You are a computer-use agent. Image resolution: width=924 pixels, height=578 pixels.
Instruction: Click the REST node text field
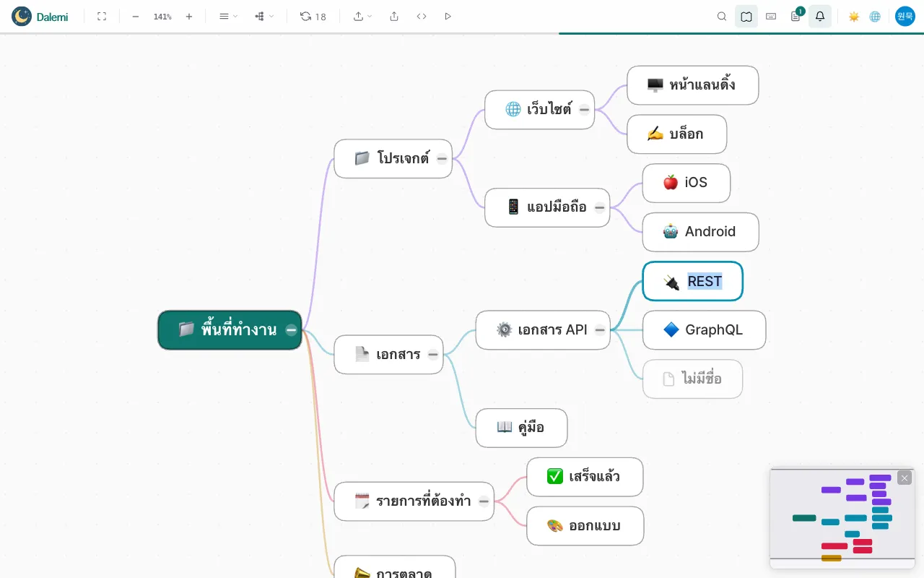tap(705, 281)
